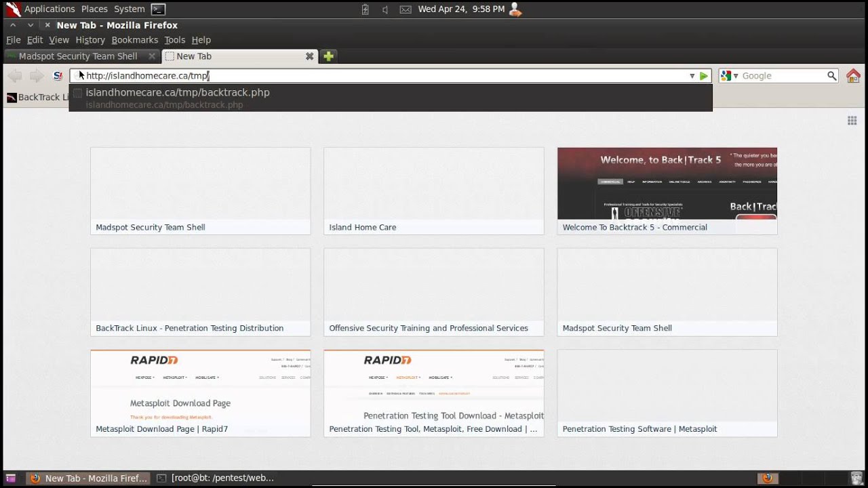Click the clock showing Wed Apr 24, 9:58 PM
The height and width of the screenshot is (488, 868).
(461, 9)
